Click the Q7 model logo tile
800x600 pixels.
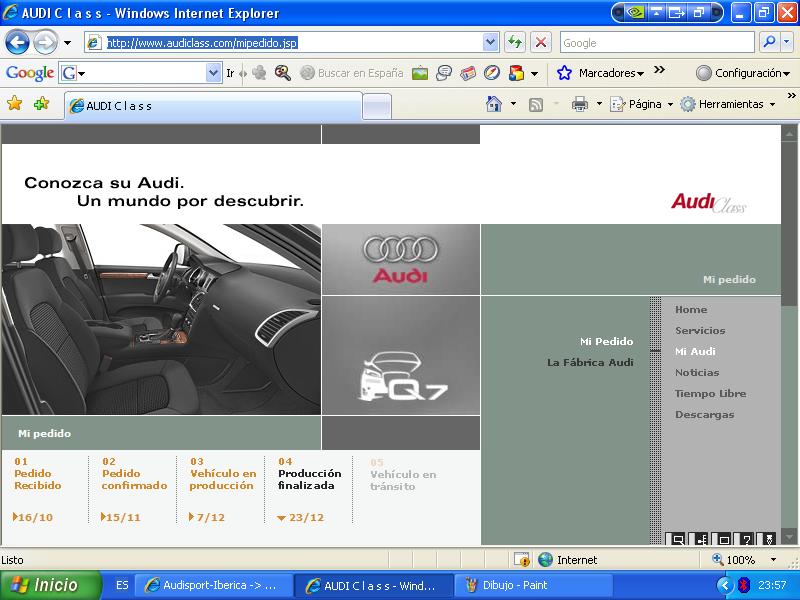tap(401, 356)
